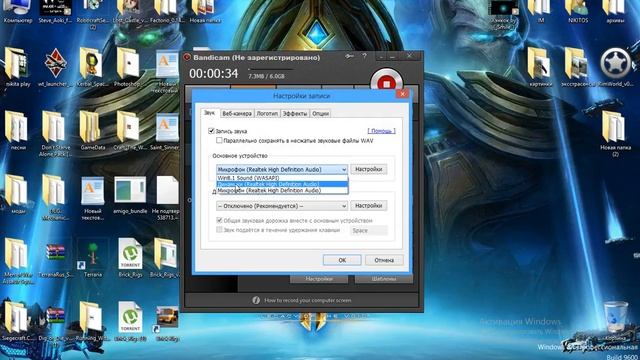
Task: Open the песни folder
Action: click(x=17, y=131)
